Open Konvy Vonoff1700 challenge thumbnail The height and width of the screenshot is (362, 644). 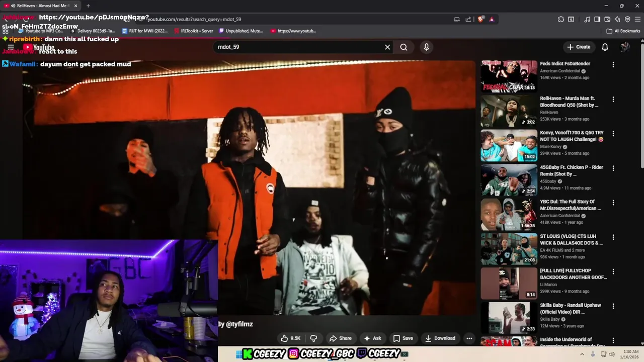[509, 145]
